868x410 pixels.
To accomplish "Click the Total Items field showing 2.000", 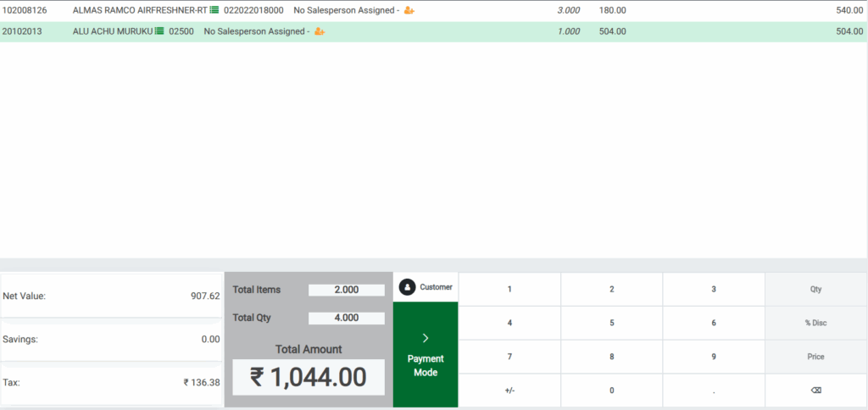I will pyautogui.click(x=347, y=290).
